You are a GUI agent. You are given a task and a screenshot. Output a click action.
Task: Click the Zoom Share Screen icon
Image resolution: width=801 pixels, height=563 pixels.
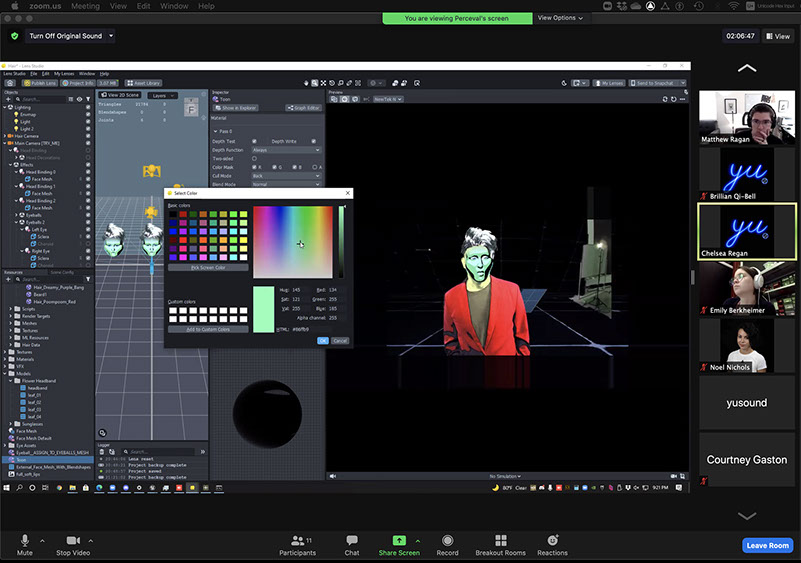tap(399, 540)
